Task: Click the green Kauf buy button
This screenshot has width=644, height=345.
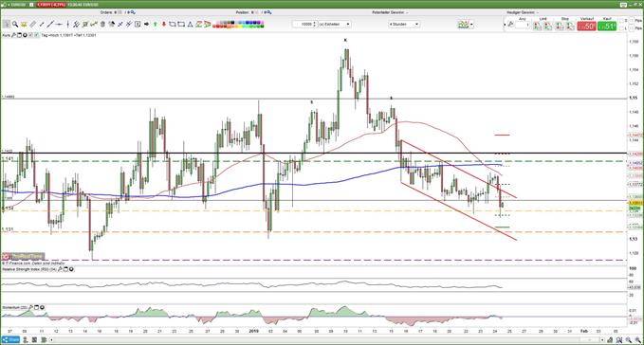Action: tap(607, 27)
